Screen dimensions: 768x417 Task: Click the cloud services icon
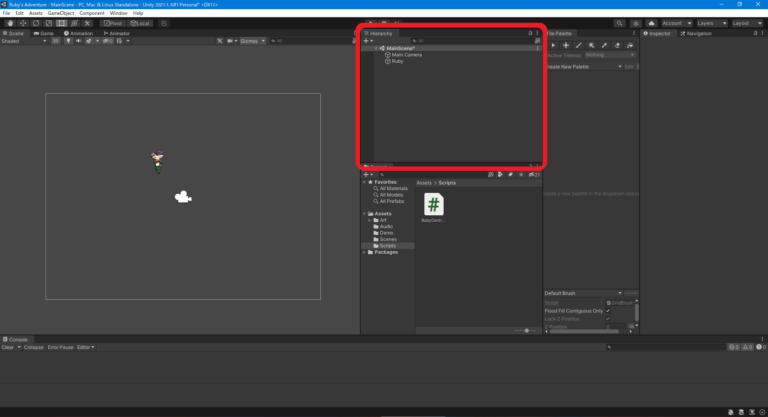click(652, 23)
